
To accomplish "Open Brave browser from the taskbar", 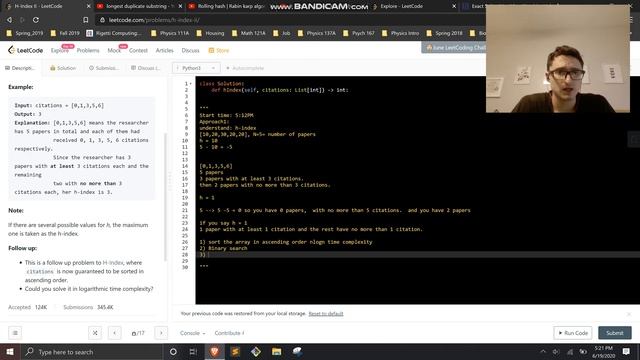I will [214, 351].
